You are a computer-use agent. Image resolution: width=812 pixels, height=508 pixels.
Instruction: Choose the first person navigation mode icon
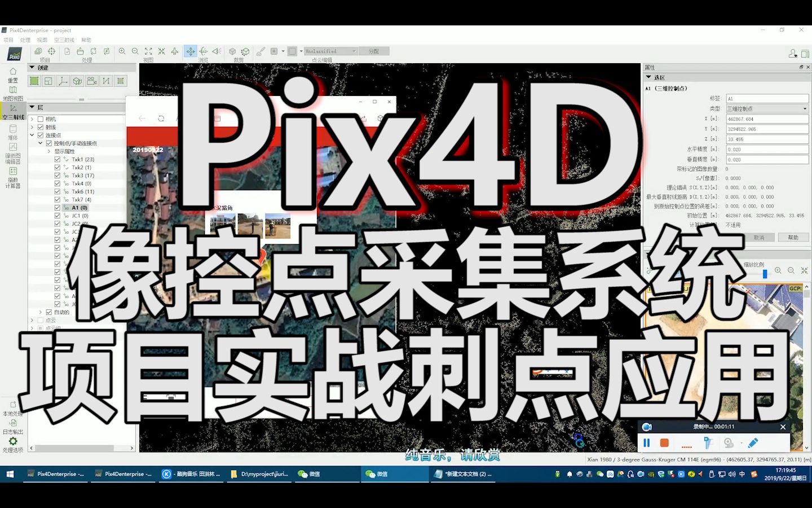pos(217,51)
